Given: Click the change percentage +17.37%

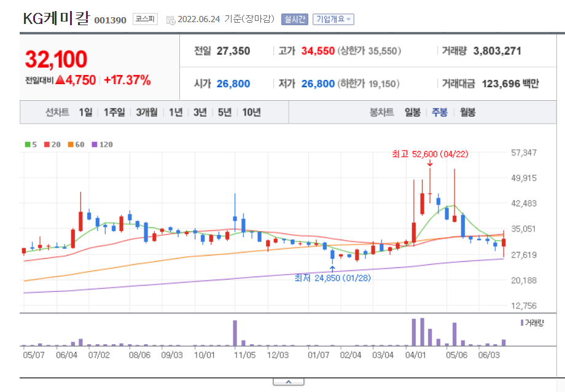Looking at the screenshot, I should (x=127, y=80).
